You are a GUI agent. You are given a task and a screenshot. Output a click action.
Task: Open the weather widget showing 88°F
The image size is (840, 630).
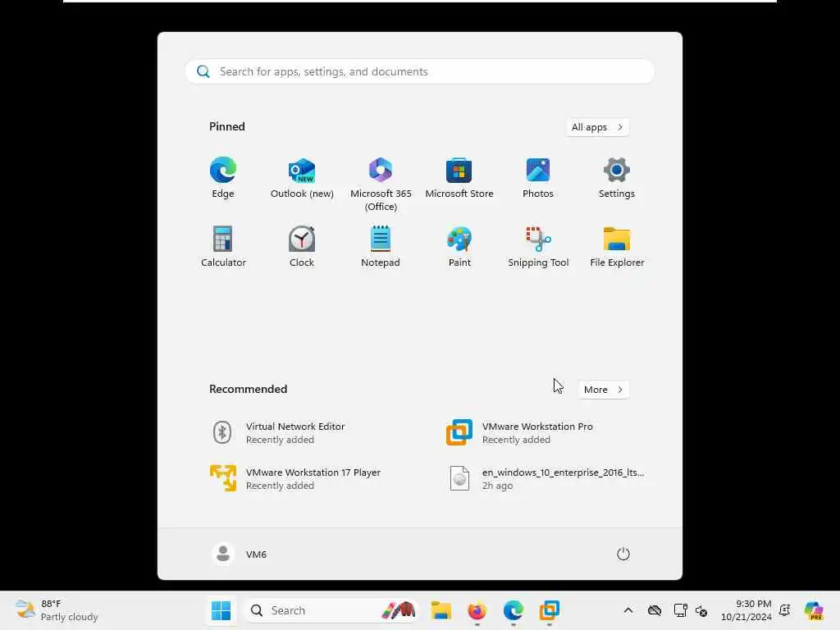coord(57,610)
